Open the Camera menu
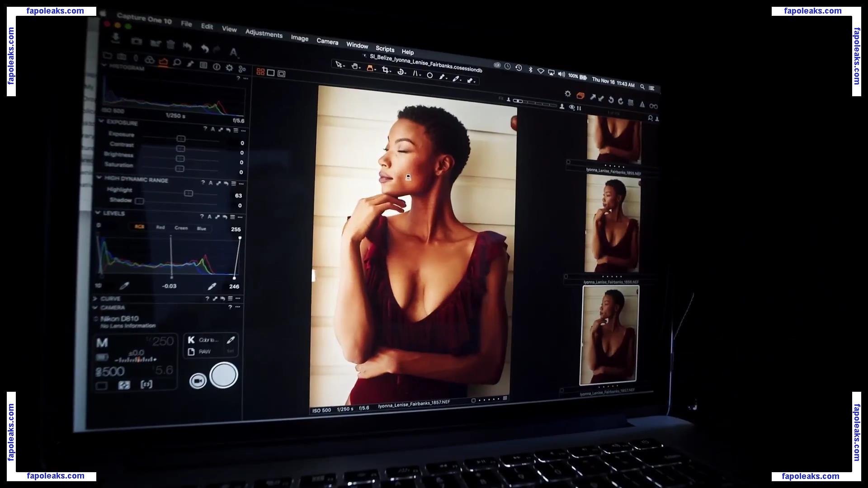Image resolution: width=868 pixels, height=488 pixels. [327, 42]
